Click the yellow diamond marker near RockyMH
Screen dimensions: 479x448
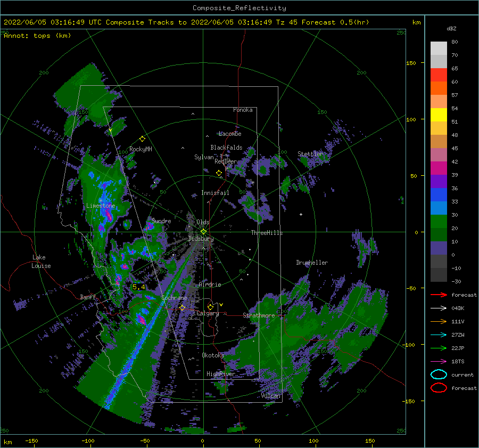click(x=142, y=139)
